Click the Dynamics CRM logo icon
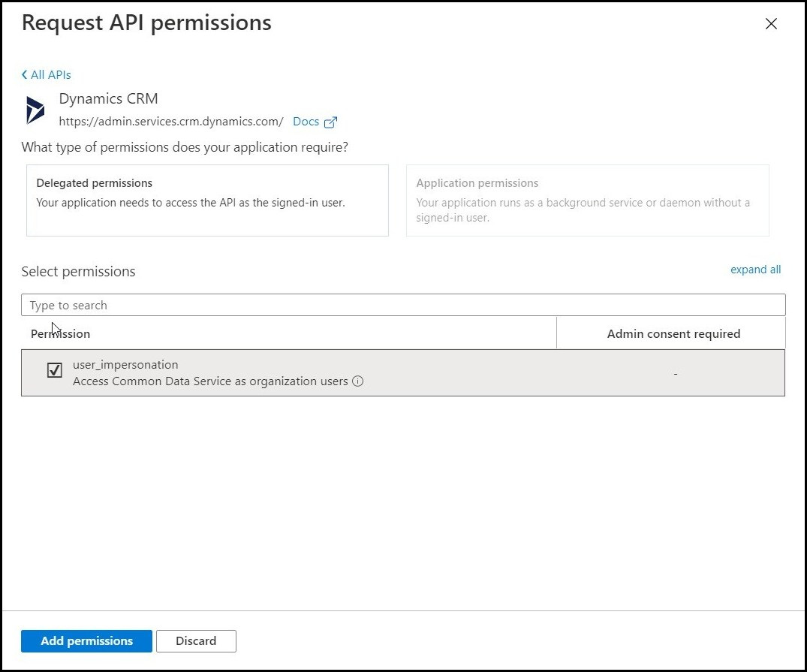Screen dimensions: 807x672 click(35, 110)
